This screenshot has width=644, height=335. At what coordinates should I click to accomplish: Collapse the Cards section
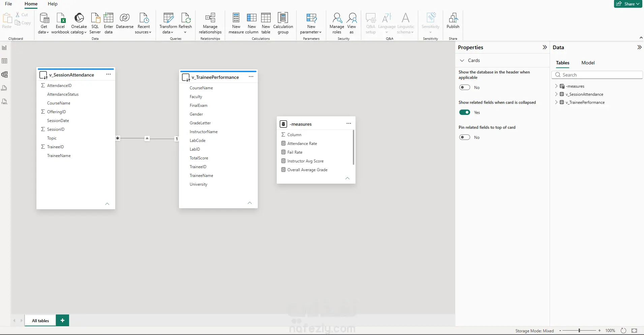click(462, 60)
